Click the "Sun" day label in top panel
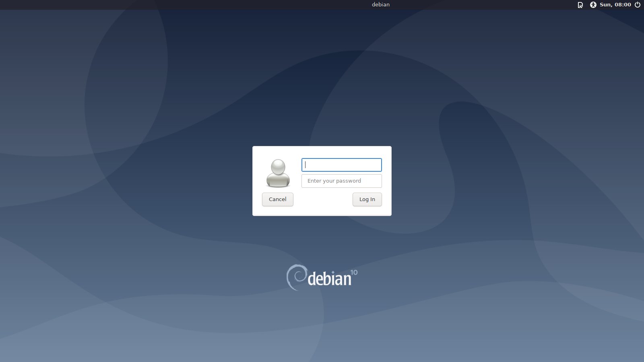Viewport: 644px width, 362px height. tap(605, 5)
